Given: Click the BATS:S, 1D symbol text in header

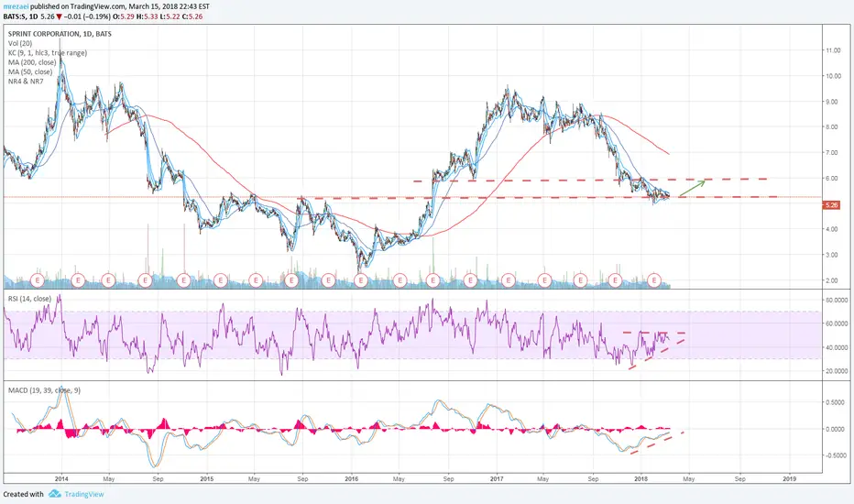Looking at the screenshot, I should 20,16.
